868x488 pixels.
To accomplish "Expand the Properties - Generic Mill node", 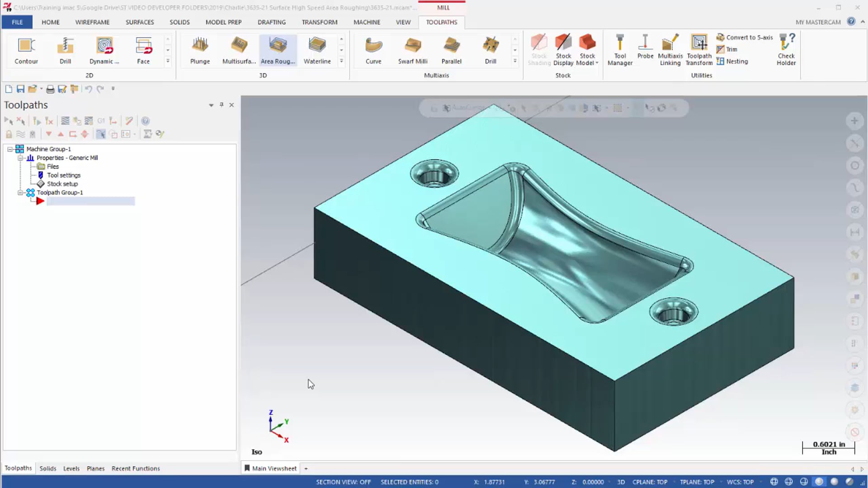I will [21, 157].
